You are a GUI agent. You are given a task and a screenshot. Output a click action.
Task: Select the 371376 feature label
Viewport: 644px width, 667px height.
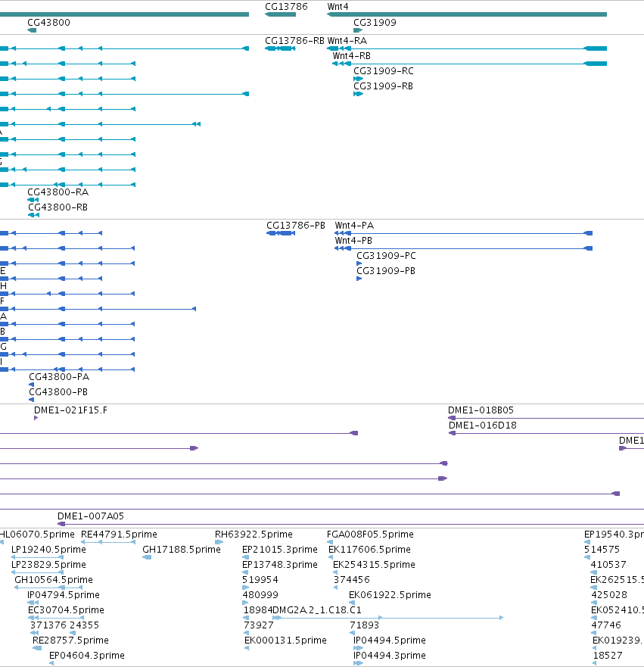48,625
